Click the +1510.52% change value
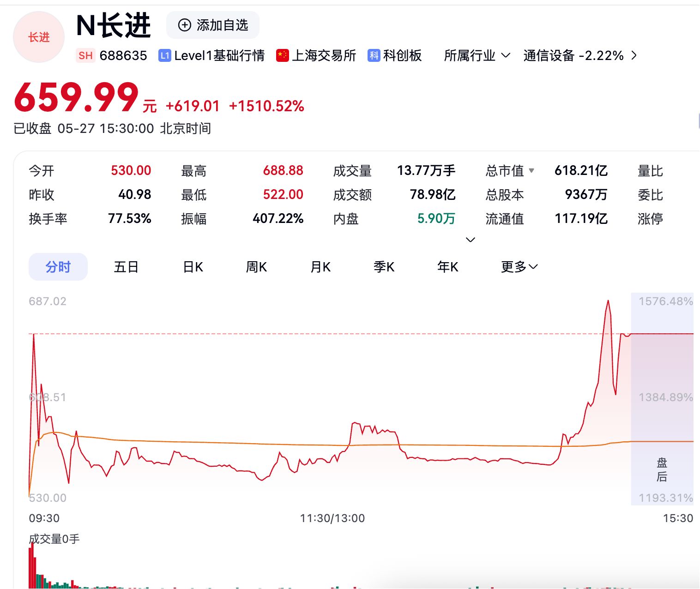The height and width of the screenshot is (589, 700). (x=266, y=106)
